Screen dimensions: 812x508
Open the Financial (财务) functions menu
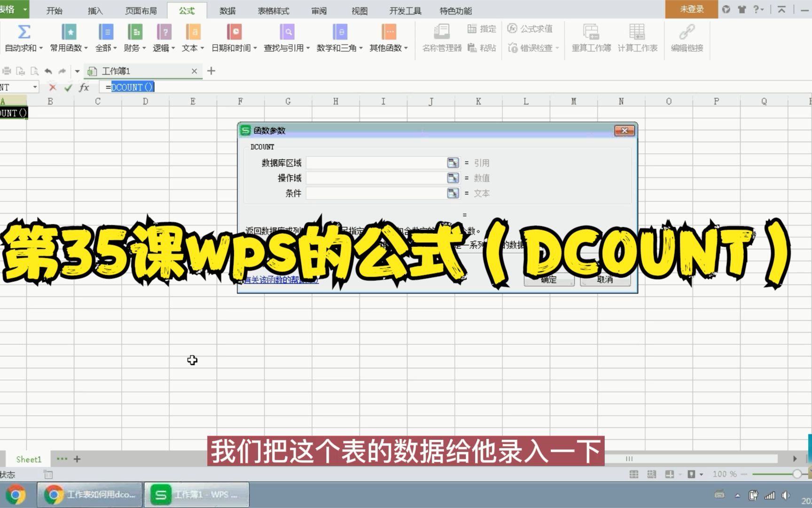click(x=134, y=38)
